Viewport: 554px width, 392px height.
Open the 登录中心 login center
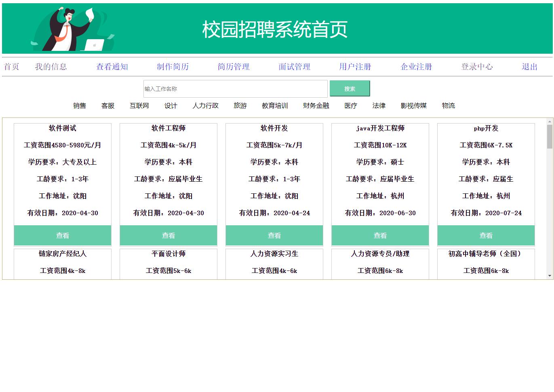click(477, 67)
